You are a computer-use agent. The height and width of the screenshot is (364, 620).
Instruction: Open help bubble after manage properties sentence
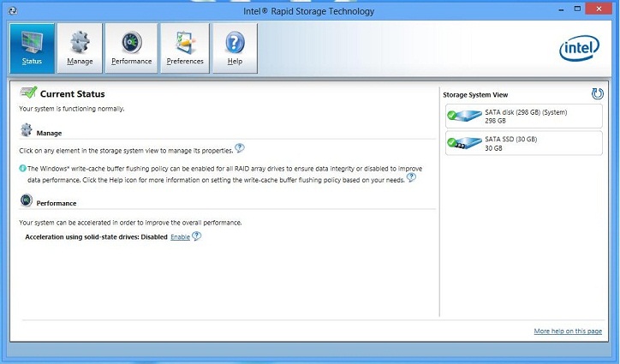point(240,148)
